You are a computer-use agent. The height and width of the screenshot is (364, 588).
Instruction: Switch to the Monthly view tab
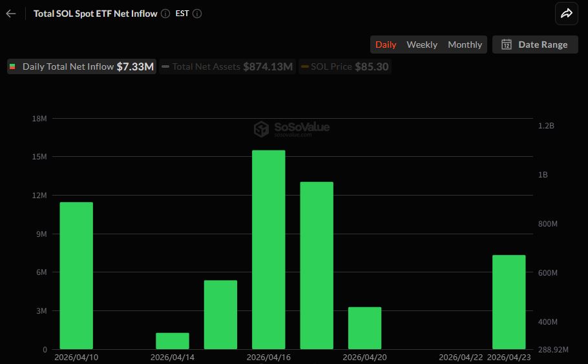point(465,45)
